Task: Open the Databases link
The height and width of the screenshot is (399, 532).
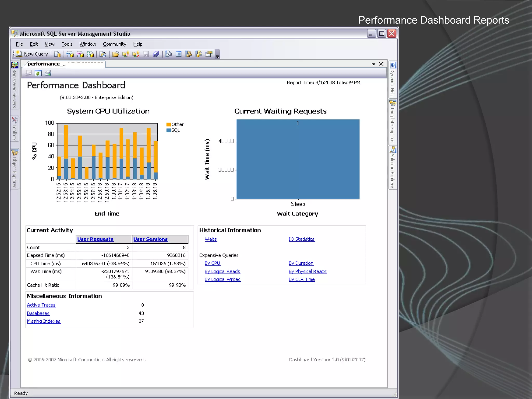Action: 38,313
